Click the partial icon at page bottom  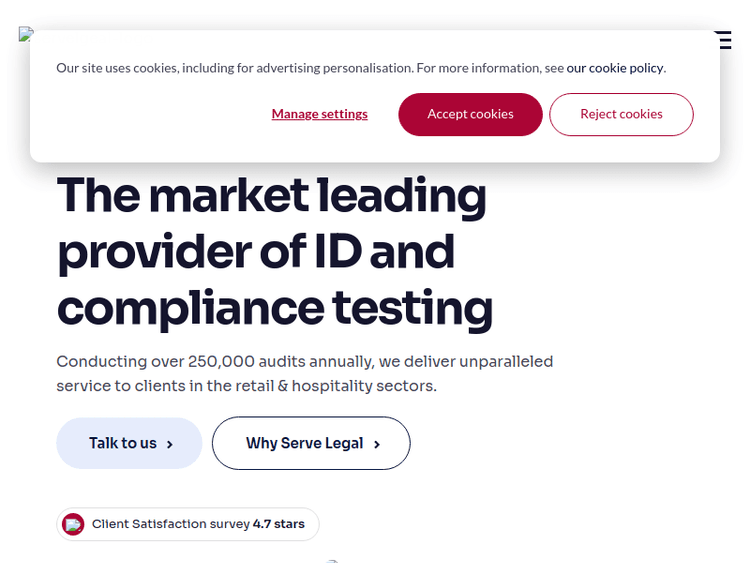333,560
